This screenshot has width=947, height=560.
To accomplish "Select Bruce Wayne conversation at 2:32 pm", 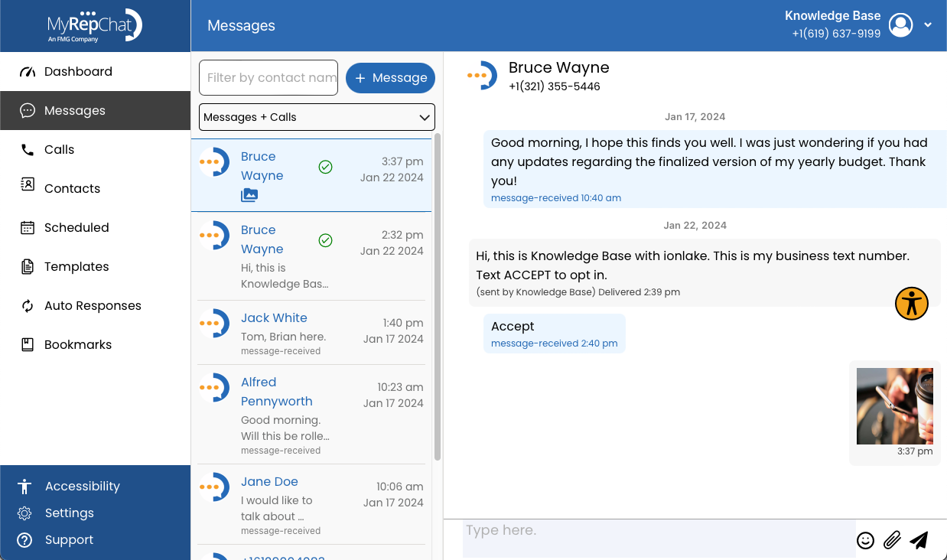I will [311, 257].
